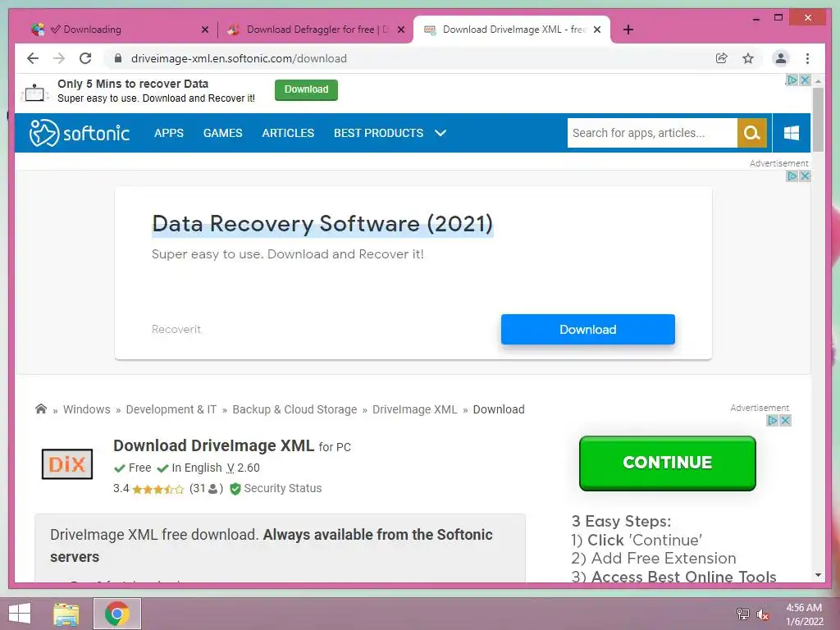Click AdChoices icon above Data Recovery ad

coord(792,176)
